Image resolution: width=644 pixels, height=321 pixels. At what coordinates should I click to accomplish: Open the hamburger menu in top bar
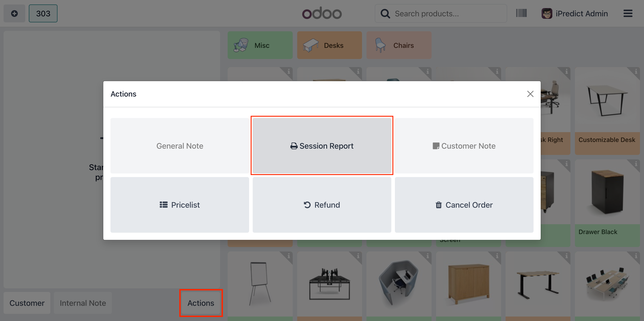point(627,13)
